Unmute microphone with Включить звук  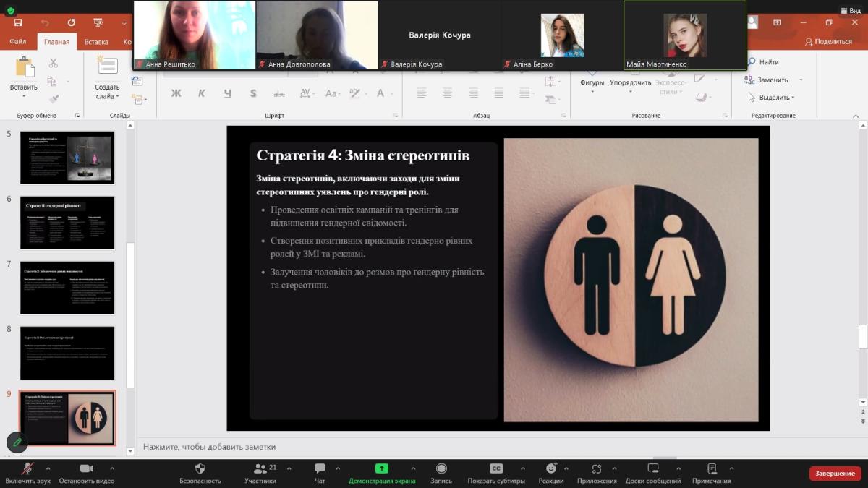29,468
